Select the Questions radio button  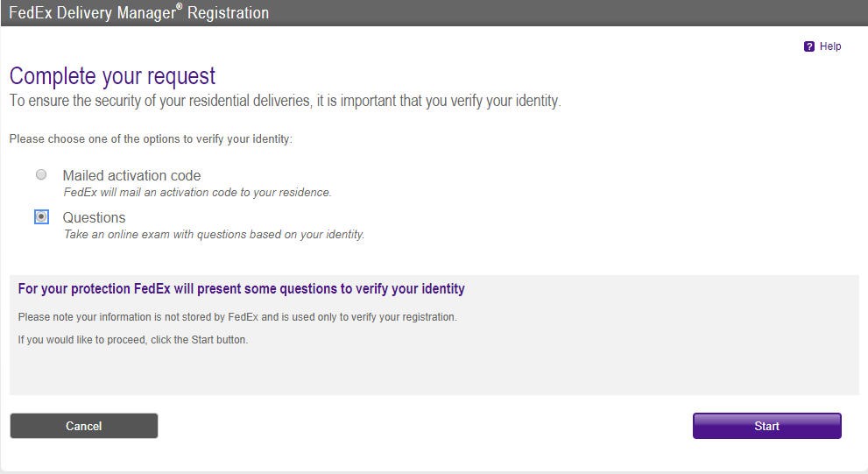click(41, 216)
